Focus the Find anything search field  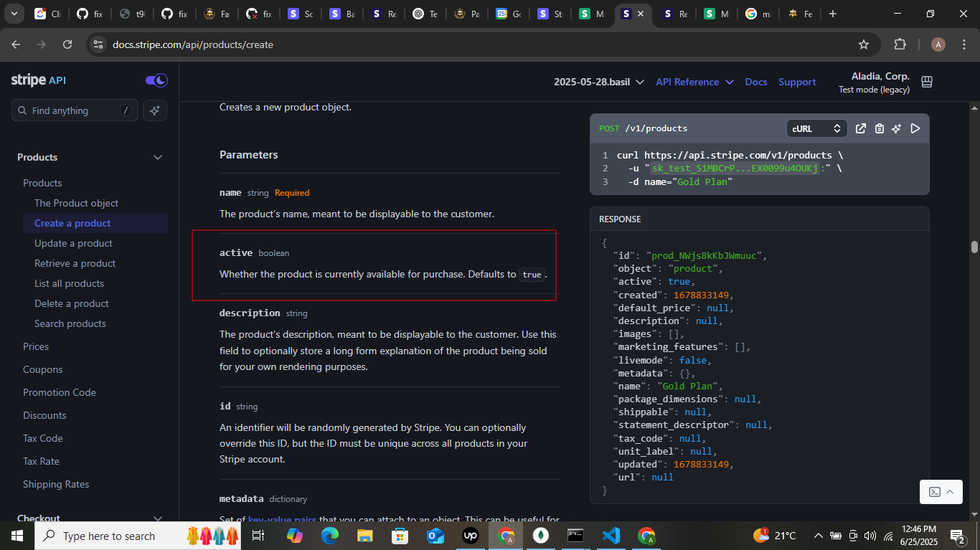pos(75,110)
